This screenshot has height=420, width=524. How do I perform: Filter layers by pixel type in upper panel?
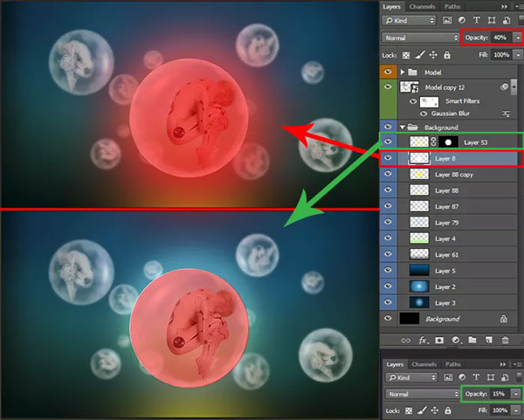click(447, 20)
